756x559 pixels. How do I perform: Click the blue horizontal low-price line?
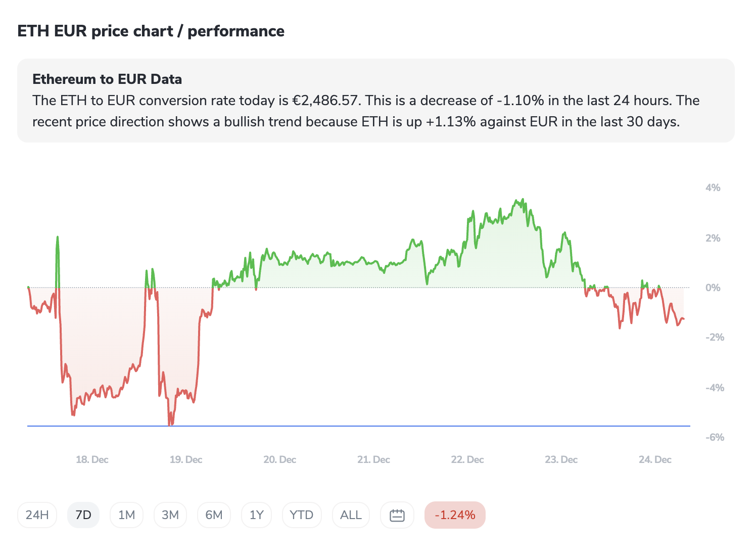pyautogui.click(x=354, y=426)
